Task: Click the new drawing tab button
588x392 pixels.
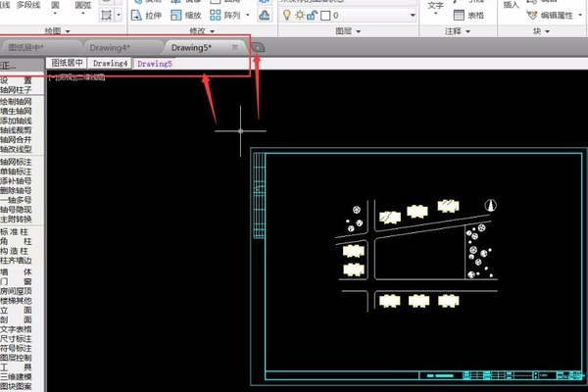Action: (258, 48)
